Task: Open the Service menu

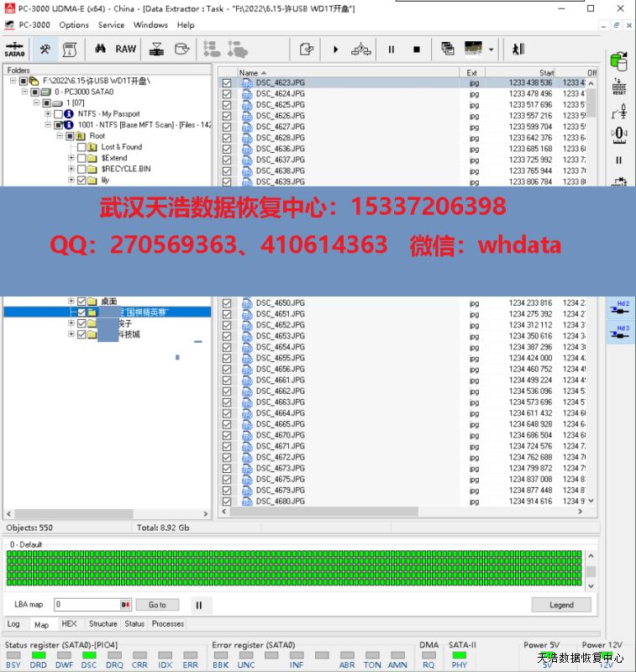Action: tap(111, 25)
